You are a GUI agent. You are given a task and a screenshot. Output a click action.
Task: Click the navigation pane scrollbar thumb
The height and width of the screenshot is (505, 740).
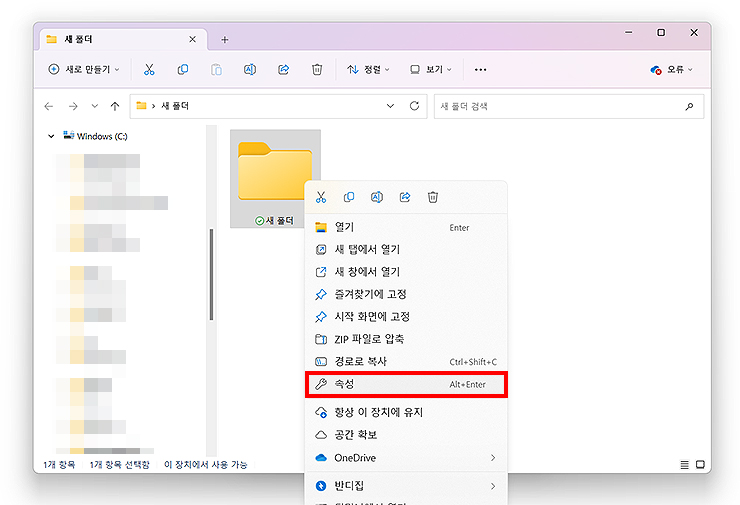point(211,274)
